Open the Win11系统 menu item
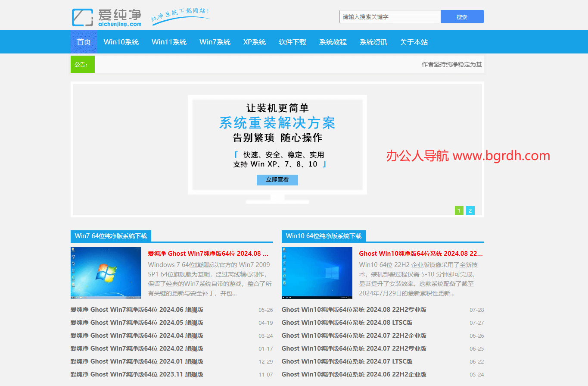The width and height of the screenshot is (588, 386). point(169,42)
